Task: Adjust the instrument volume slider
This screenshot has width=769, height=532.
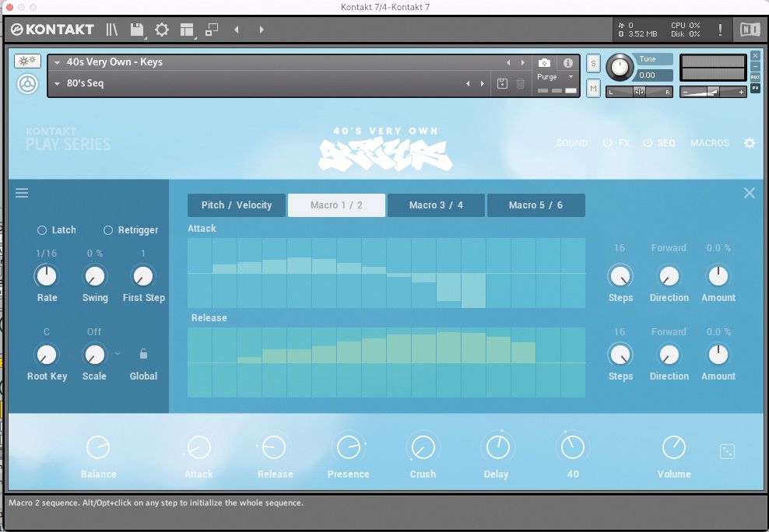Action: [711, 92]
